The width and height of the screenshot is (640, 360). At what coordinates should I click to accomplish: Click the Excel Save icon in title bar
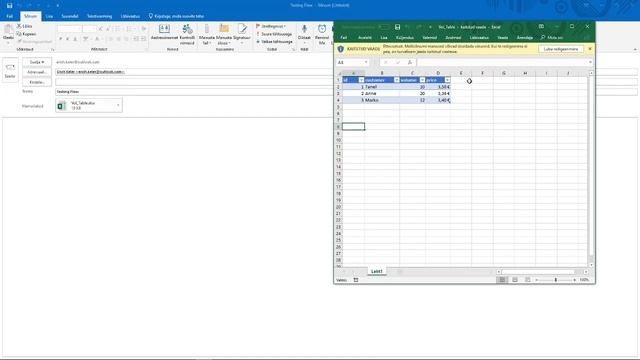tap(397, 27)
